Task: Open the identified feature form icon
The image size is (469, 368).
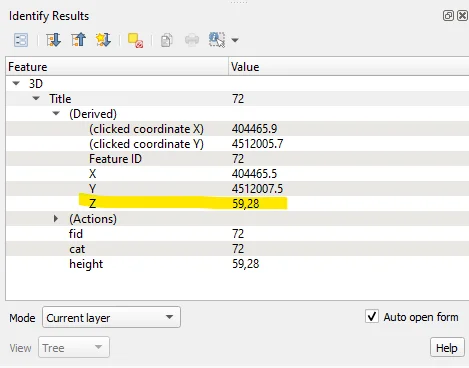Action: click(x=21, y=40)
